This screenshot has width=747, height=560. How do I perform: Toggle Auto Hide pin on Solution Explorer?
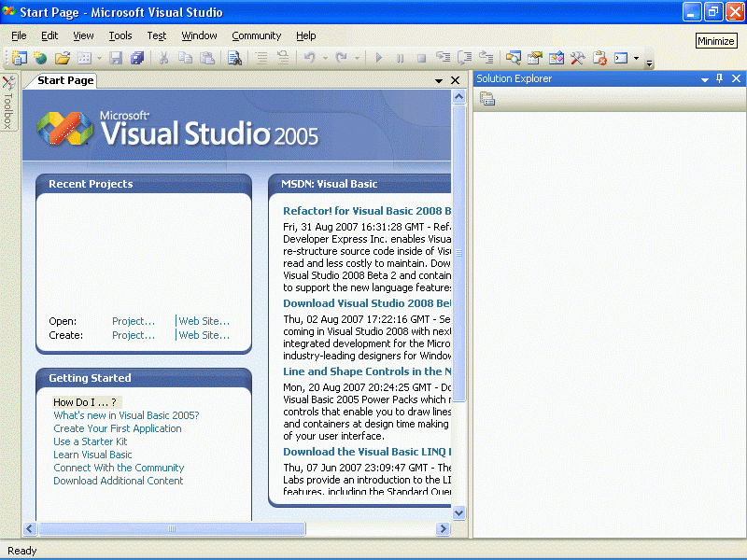click(719, 78)
